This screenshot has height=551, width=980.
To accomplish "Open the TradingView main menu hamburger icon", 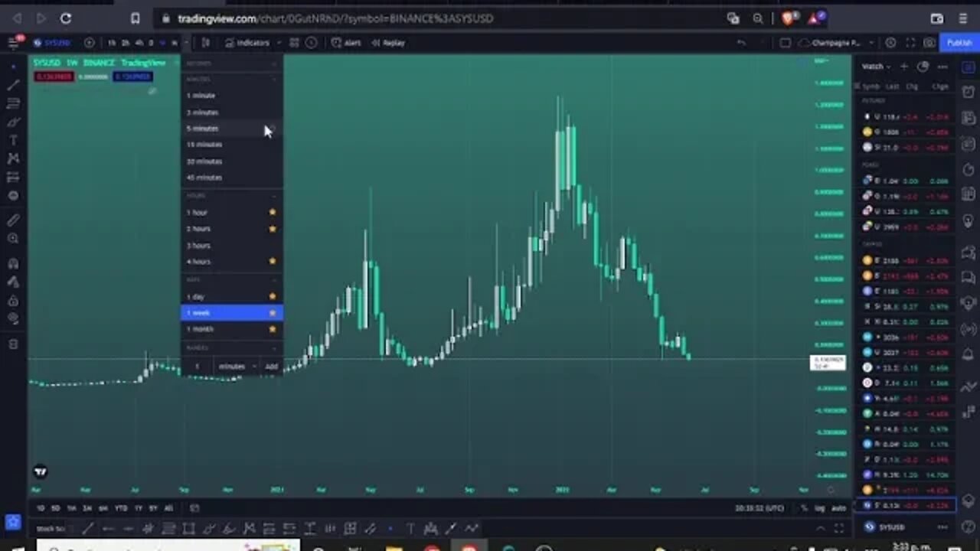I will point(13,43).
